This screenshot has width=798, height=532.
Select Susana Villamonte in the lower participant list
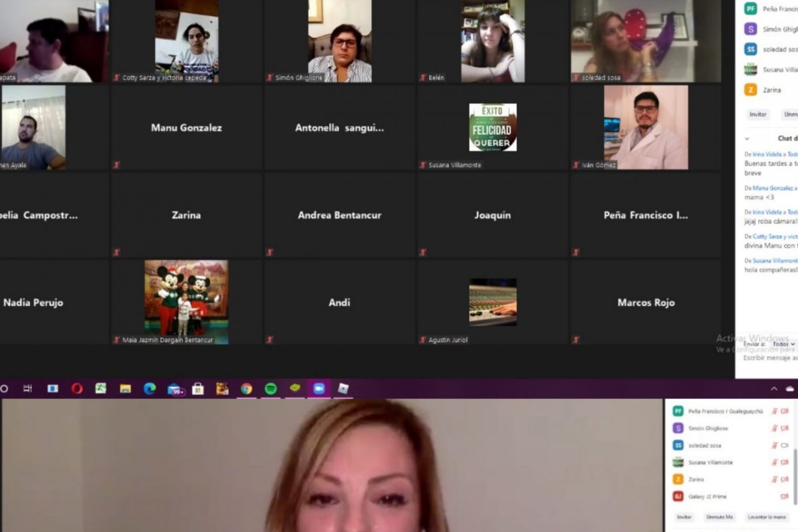[710, 462]
